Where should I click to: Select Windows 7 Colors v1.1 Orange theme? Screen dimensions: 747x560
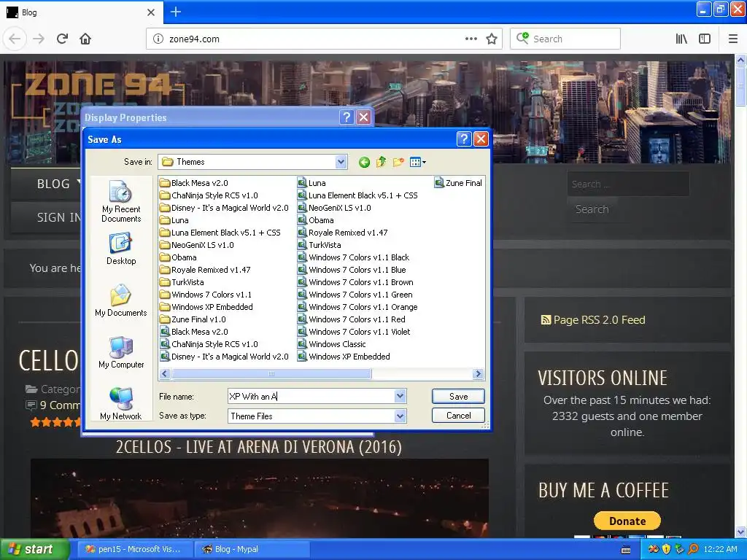357,307
